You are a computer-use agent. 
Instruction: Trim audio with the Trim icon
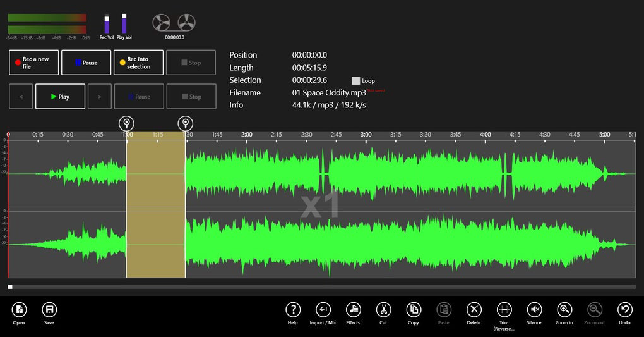(504, 309)
